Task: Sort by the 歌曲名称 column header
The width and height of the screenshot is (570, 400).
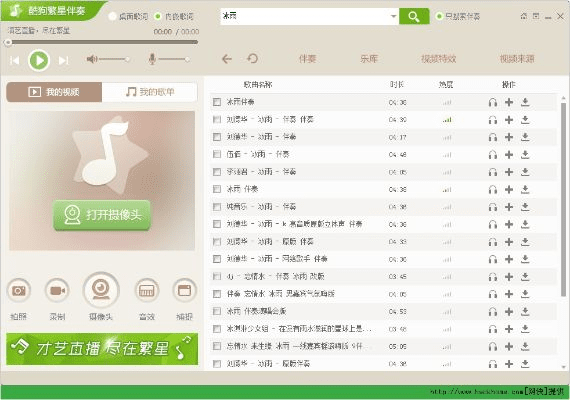Action: pyautogui.click(x=258, y=85)
